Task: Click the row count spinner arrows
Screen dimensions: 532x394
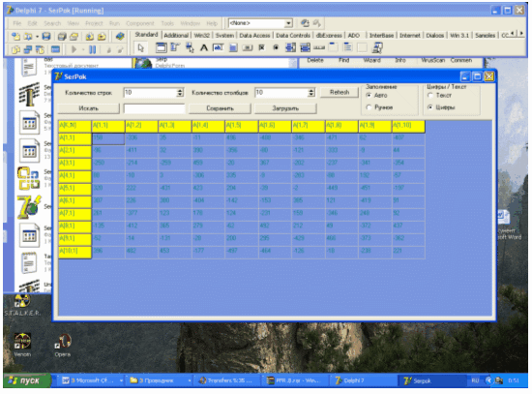Action: pyautogui.click(x=180, y=92)
